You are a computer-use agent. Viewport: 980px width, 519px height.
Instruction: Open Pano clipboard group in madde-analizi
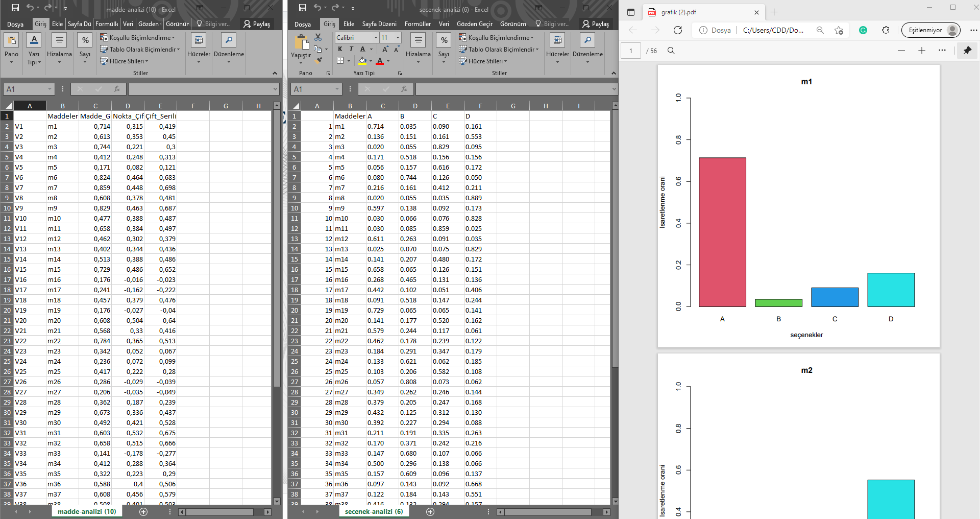pyautogui.click(x=11, y=48)
